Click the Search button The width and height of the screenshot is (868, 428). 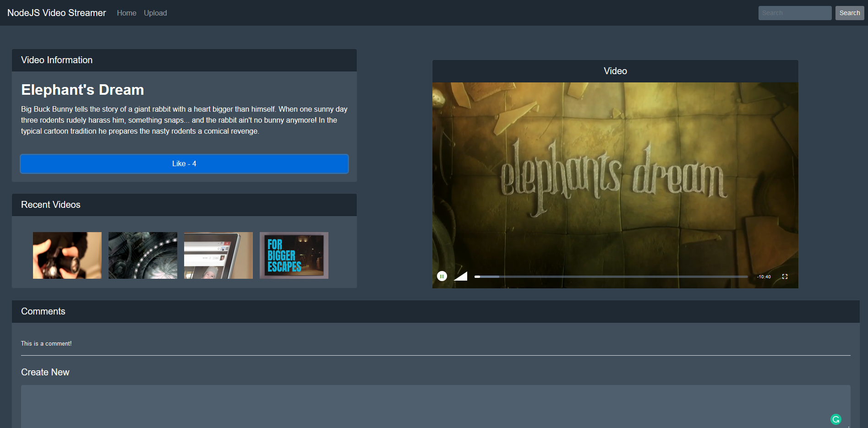click(849, 13)
